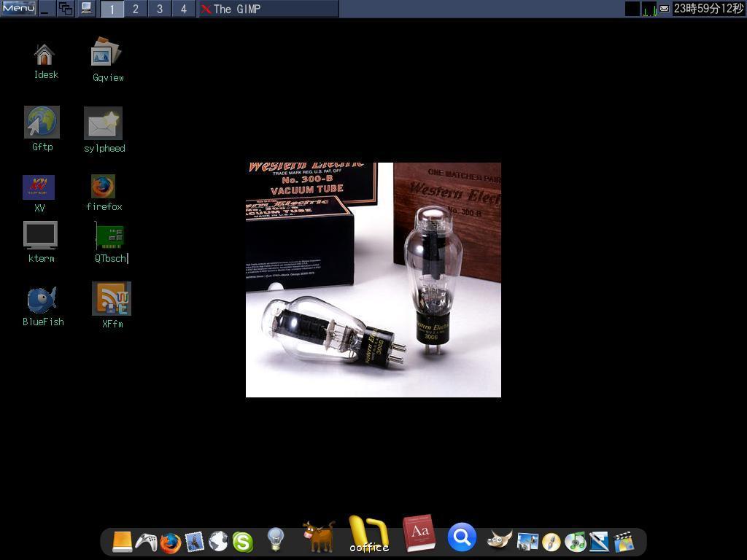
Task: Open Skype from the dock
Action: pyautogui.click(x=244, y=541)
